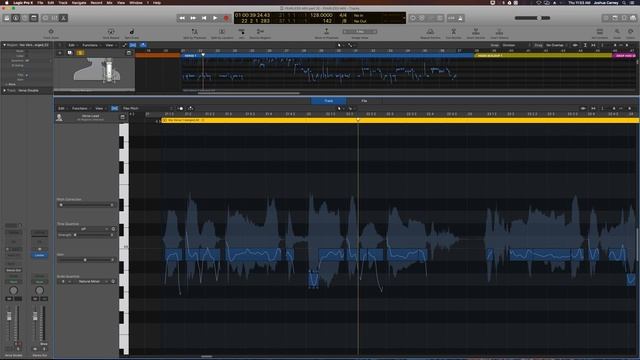Open Spotlight search in the menu bar
Viewport: 640px width, 360px height.
point(624,2)
